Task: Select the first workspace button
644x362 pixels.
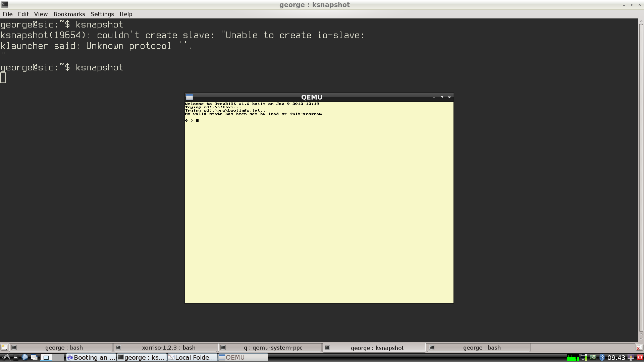Action: (46, 357)
